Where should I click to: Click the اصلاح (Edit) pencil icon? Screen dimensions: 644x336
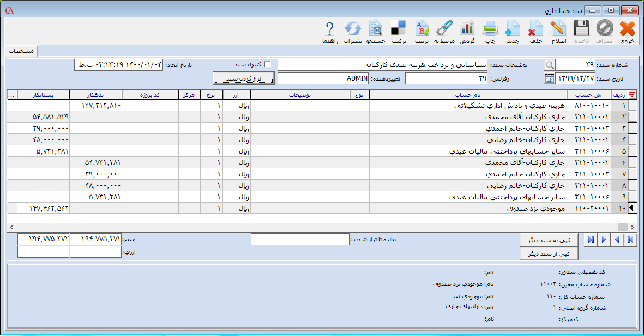pos(558,32)
